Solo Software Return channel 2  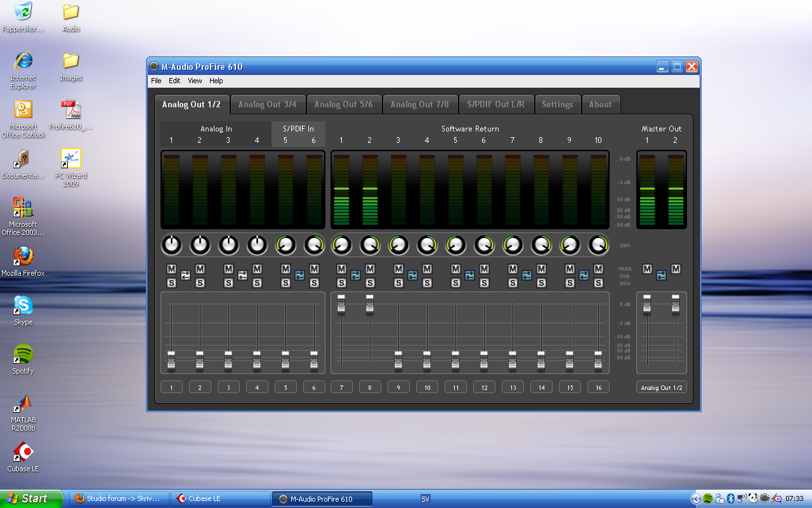370,283
